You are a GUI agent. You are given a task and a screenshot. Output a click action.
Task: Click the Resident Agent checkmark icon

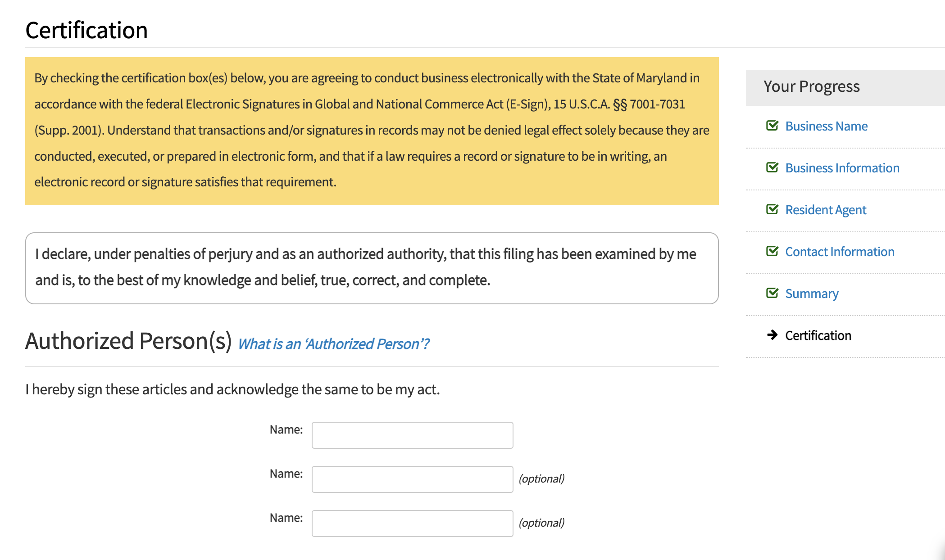[x=772, y=209]
